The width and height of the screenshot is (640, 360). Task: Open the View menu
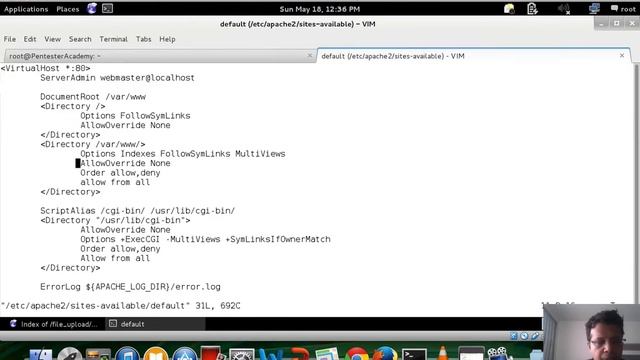[x=53, y=39]
